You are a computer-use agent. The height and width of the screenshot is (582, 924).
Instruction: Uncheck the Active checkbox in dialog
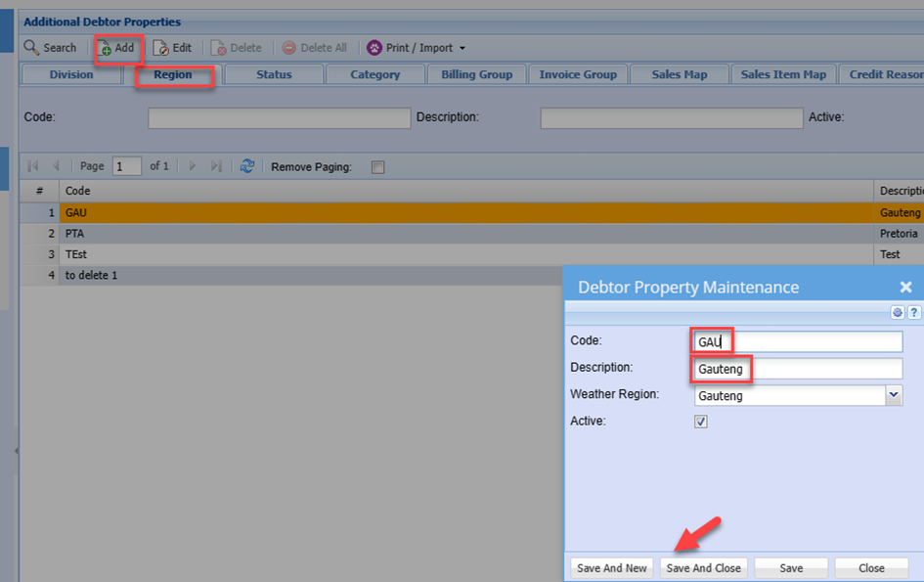[x=701, y=422]
